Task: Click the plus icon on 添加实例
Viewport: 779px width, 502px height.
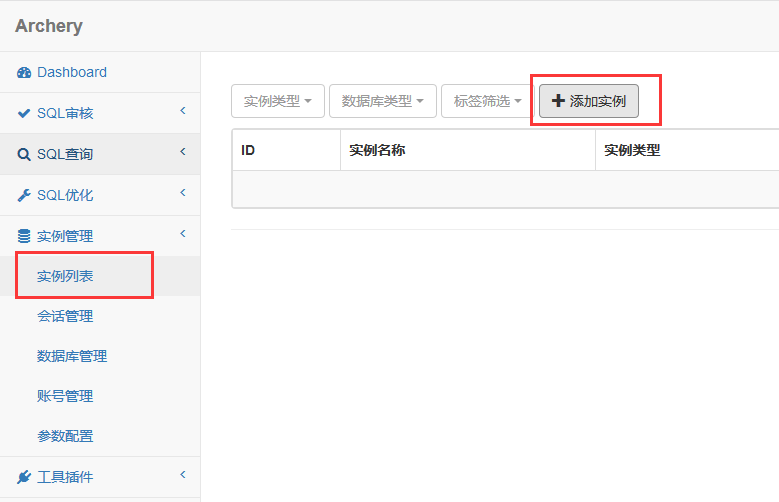Action: coord(558,101)
